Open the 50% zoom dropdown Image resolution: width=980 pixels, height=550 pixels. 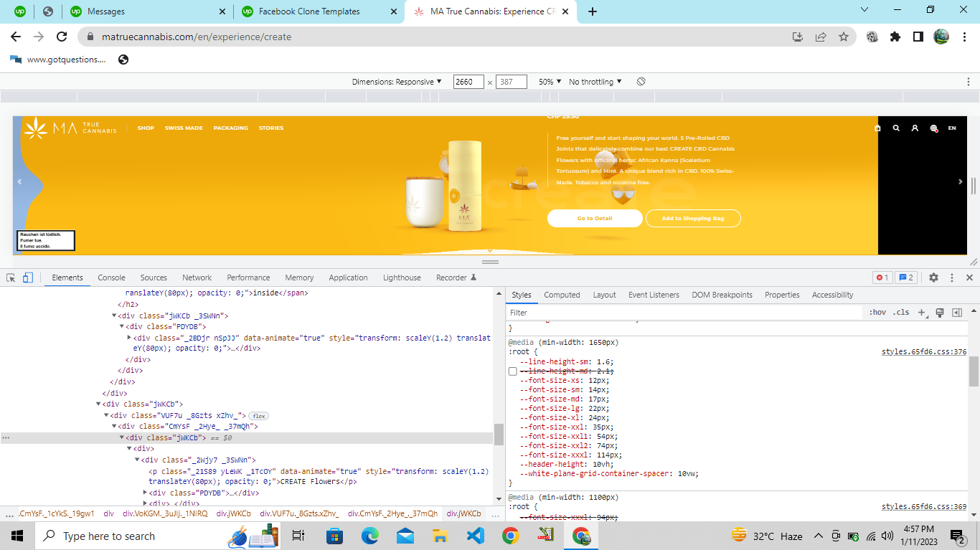(550, 82)
